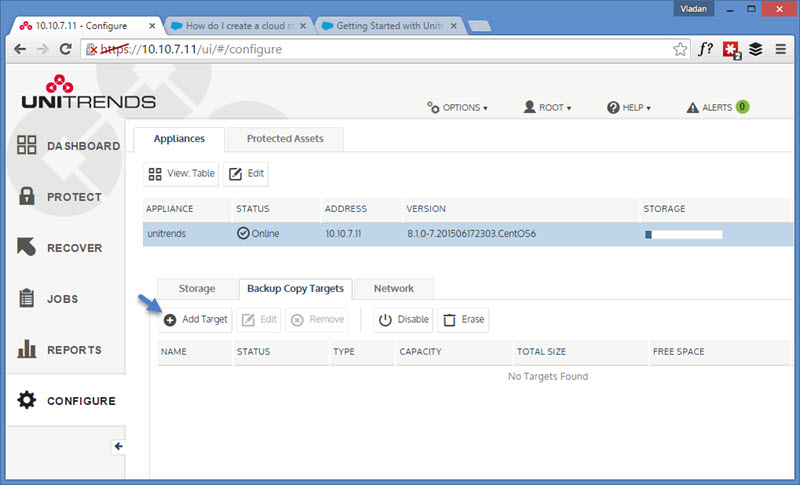Bookmark page with star icon
Screen dimensions: 800x485
click(680, 49)
